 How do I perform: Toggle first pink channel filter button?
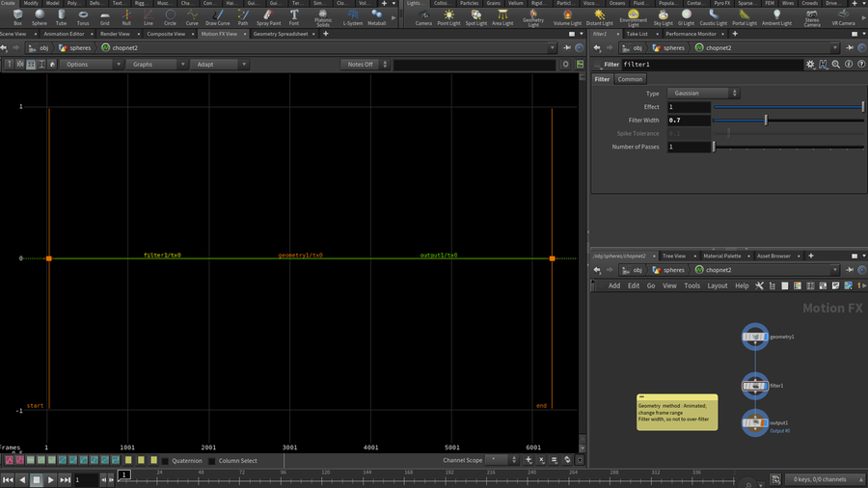(10, 460)
